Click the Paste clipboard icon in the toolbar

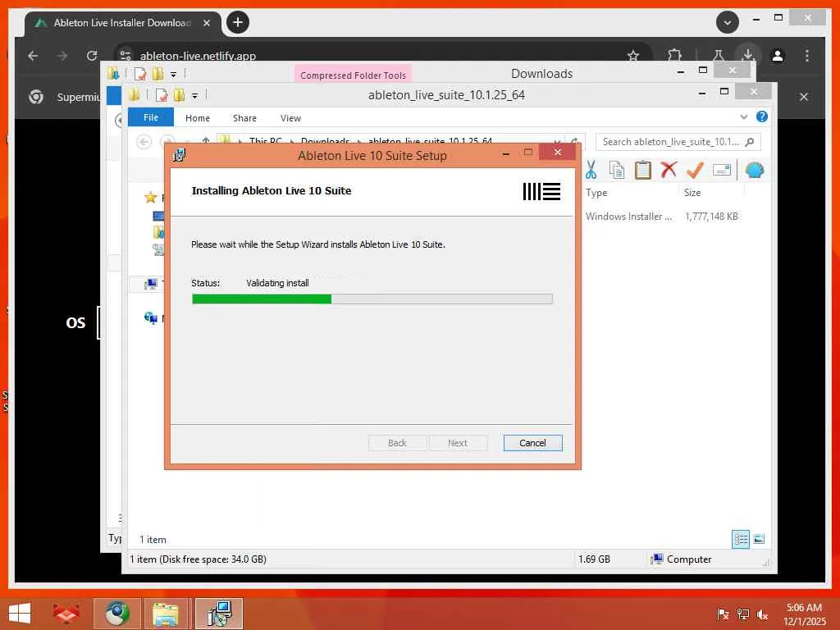(x=642, y=170)
